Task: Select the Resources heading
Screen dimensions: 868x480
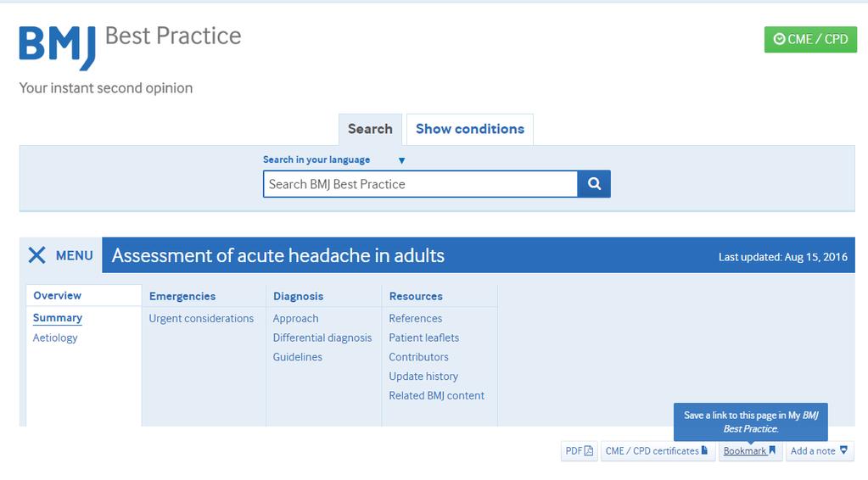Action: (x=416, y=297)
